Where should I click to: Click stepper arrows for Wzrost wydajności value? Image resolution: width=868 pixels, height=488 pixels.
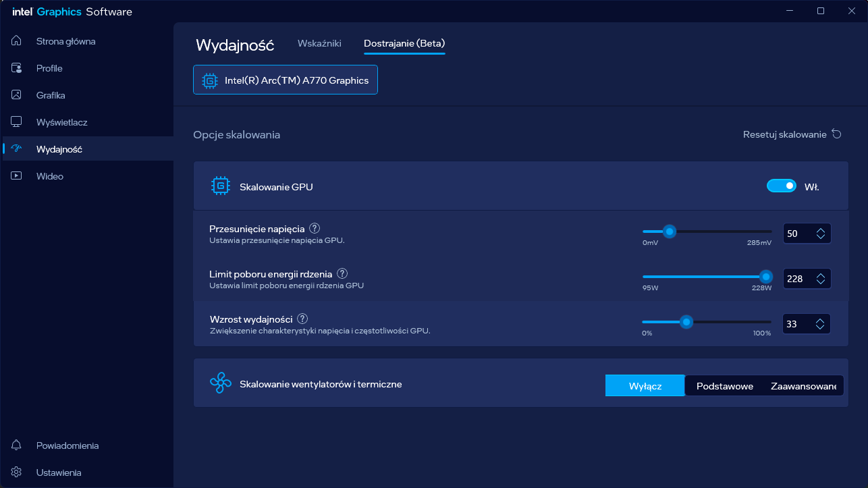point(819,324)
